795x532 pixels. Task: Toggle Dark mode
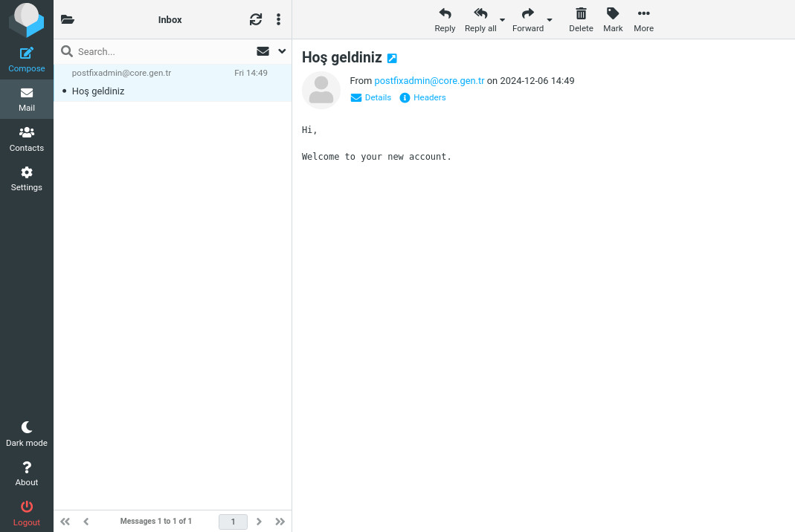coord(26,434)
